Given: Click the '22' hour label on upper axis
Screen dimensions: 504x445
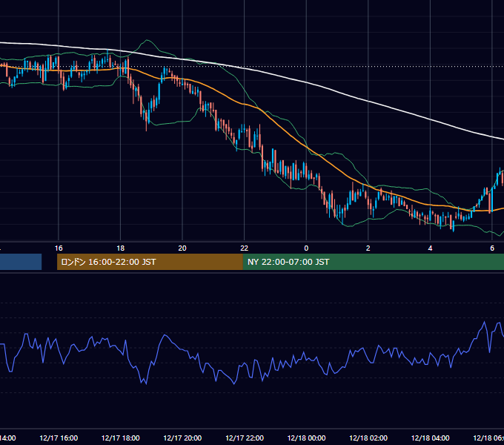Looking at the screenshot, I should pos(245,248).
